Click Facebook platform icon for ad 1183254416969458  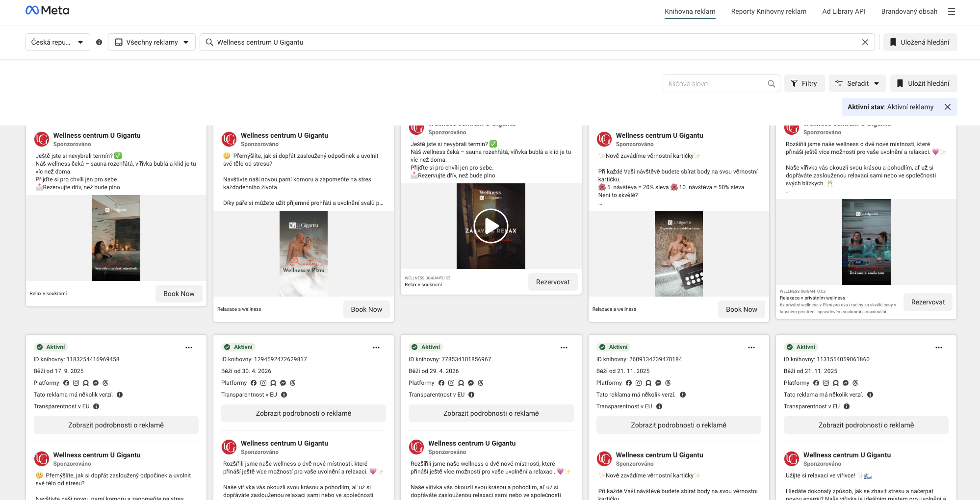[66, 383]
